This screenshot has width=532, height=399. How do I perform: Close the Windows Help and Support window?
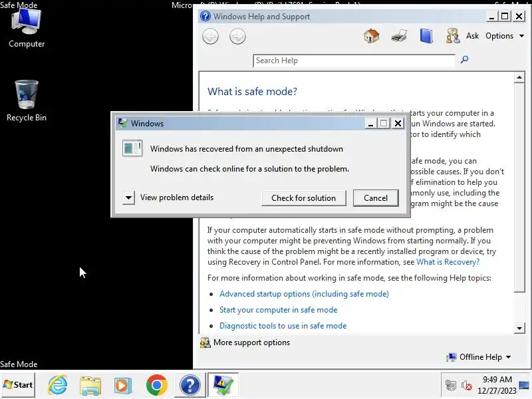[x=519, y=16]
